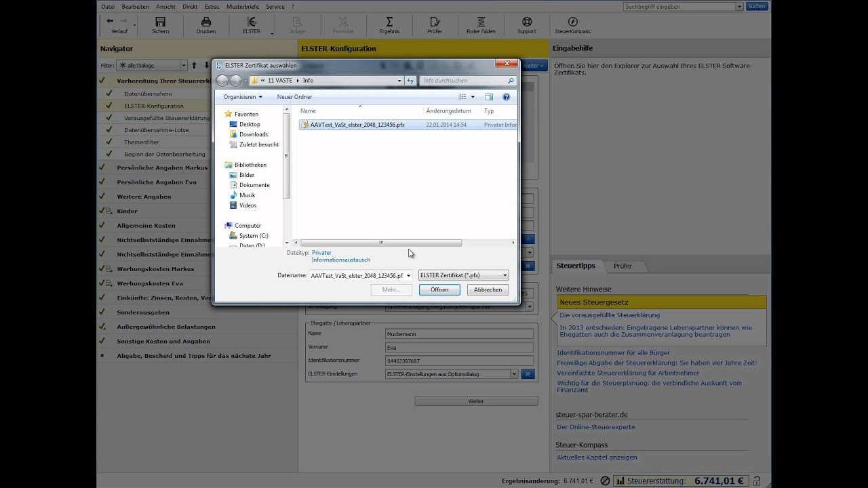
Task: Open the Musterbriefe menu
Action: pos(241,6)
